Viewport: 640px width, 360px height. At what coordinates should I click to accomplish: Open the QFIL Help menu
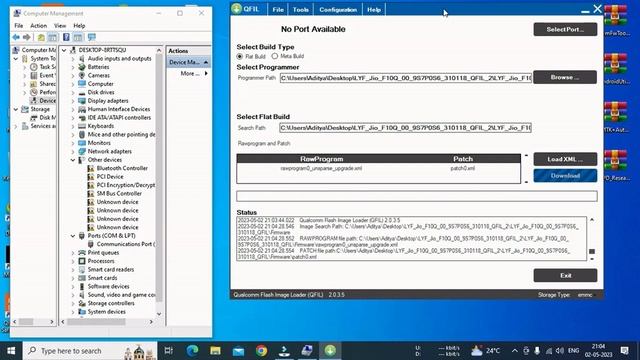373,9
